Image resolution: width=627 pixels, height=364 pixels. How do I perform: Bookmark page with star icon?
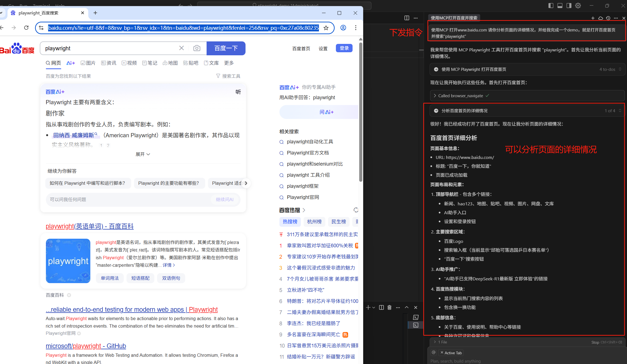tap(326, 28)
